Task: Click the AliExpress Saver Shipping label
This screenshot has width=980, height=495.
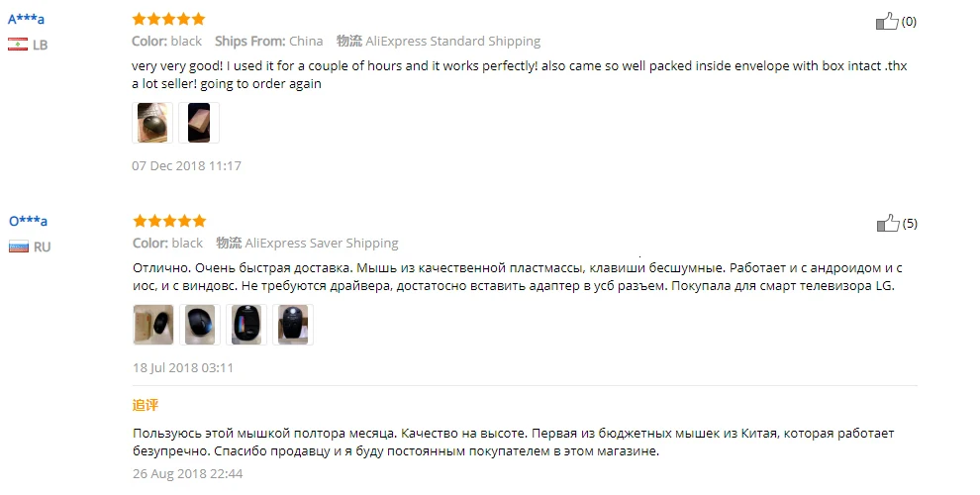Action: pyautogui.click(x=322, y=244)
